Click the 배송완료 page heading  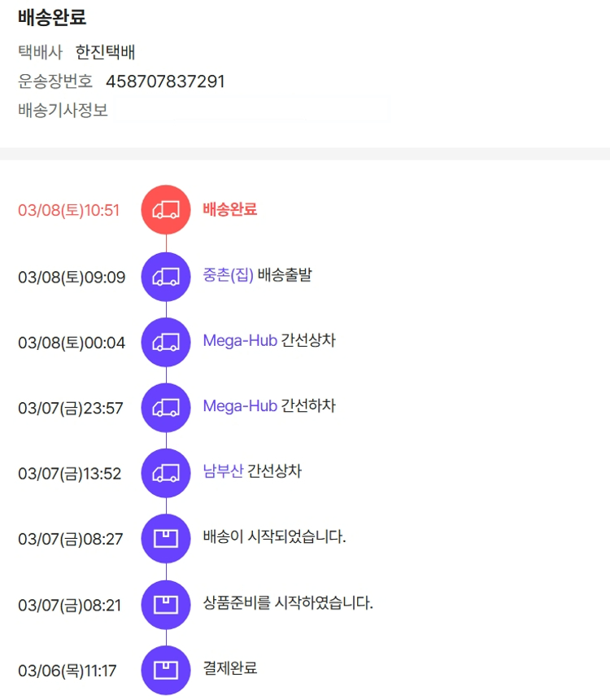click(52, 17)
